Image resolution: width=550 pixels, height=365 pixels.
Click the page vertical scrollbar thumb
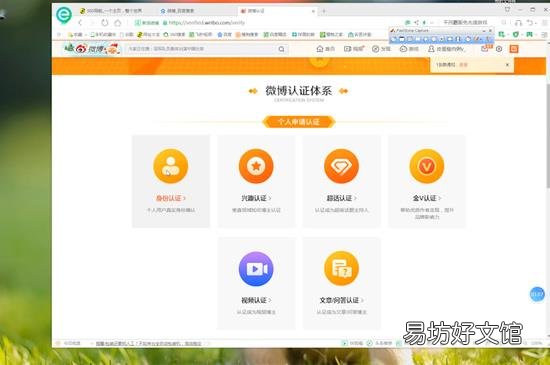point(548,137)
